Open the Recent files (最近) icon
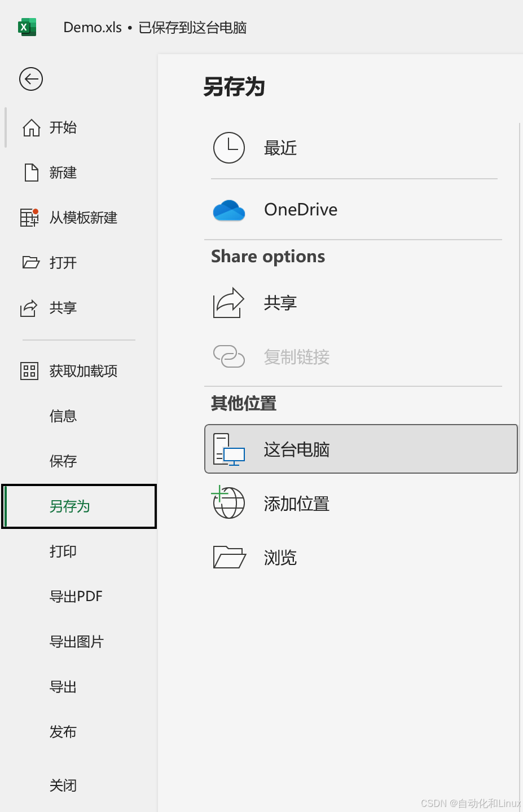Image resolution: width=523 pixels, height=812 pixels. [228, 147]
